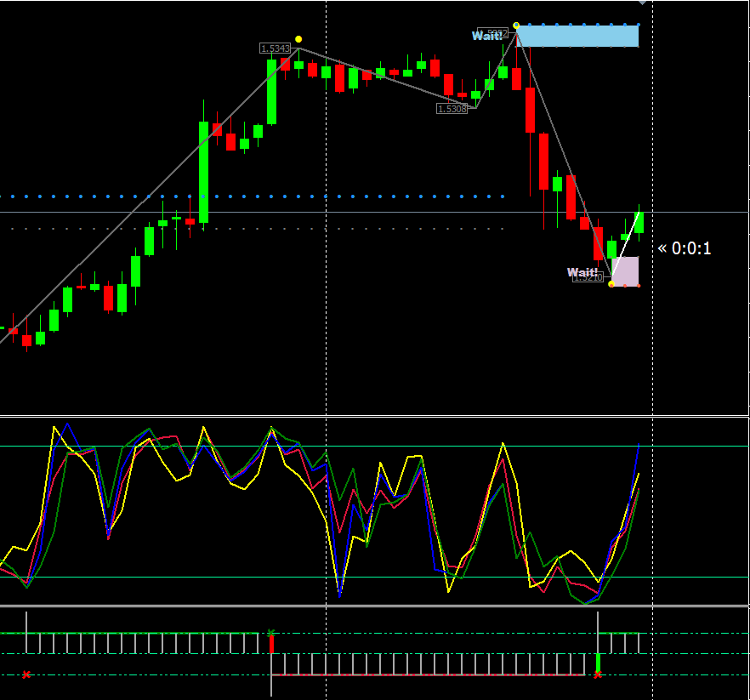Screen dimensions: 750x700
Task: Click the thick green bar in the bottom indicator
Action: click(x=598, y=663)
